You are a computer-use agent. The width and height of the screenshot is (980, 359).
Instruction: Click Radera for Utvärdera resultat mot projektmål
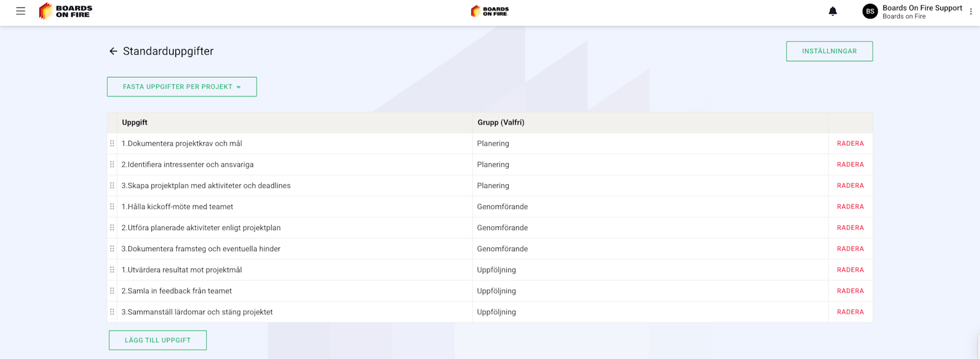850,270
